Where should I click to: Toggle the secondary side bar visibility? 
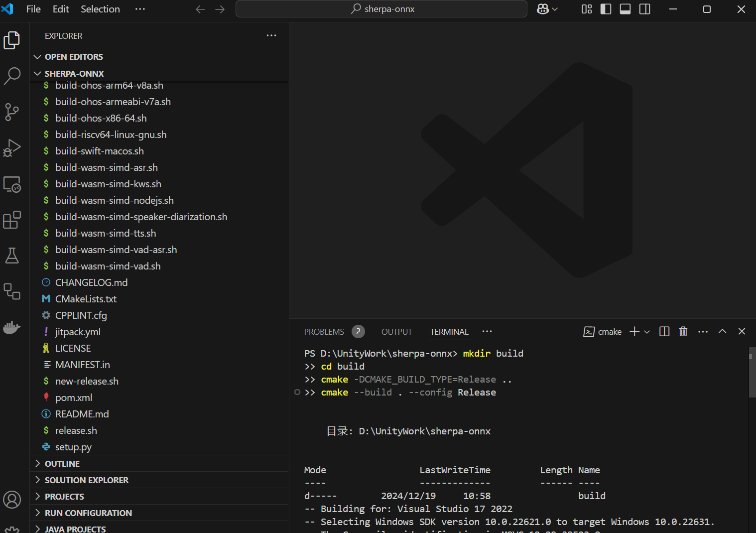point(644,9)
